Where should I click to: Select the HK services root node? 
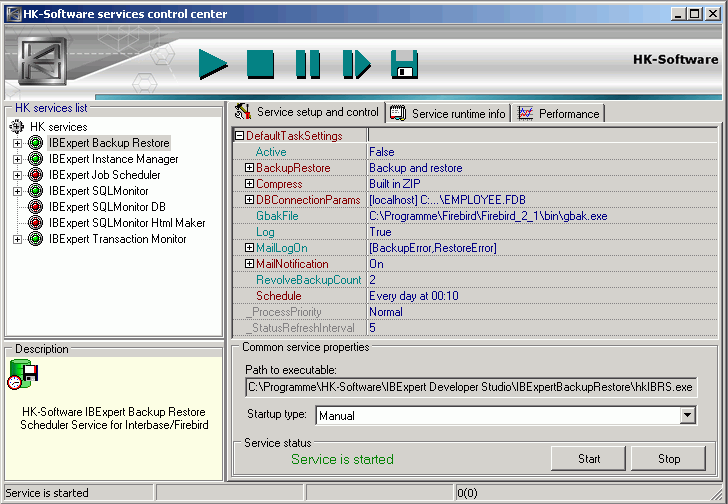pyautogui.click(x=58, y=127)
